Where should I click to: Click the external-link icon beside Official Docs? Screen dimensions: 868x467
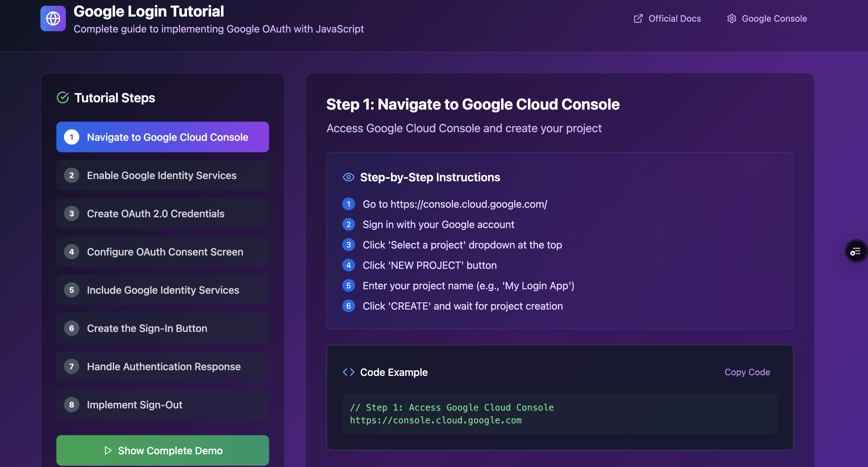click(x=638, y=18)
